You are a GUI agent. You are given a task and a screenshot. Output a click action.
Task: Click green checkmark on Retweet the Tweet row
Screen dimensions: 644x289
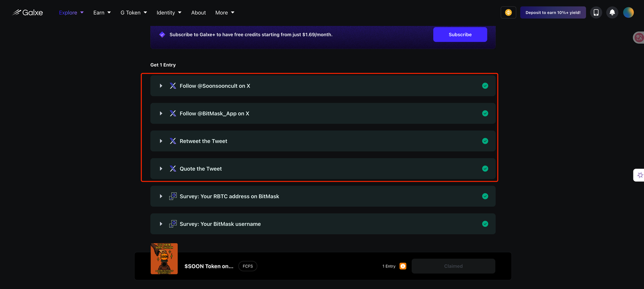click(x=485, y=141)
